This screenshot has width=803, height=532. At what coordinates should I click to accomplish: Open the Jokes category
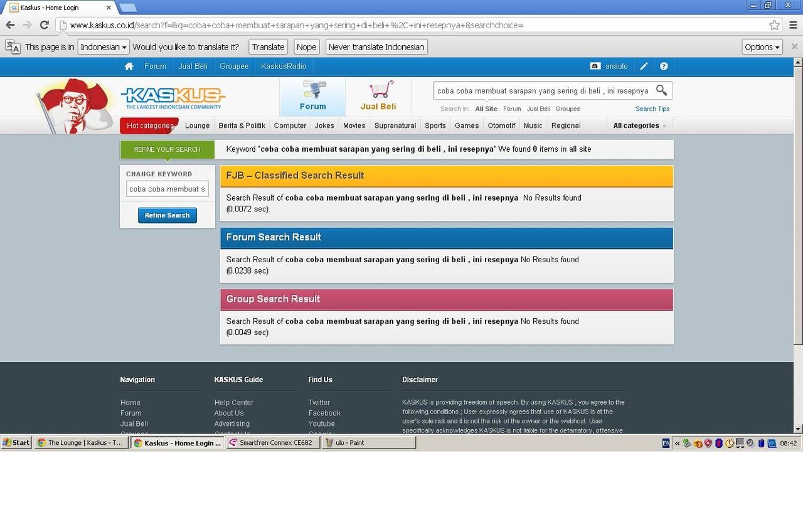(324, 125)
